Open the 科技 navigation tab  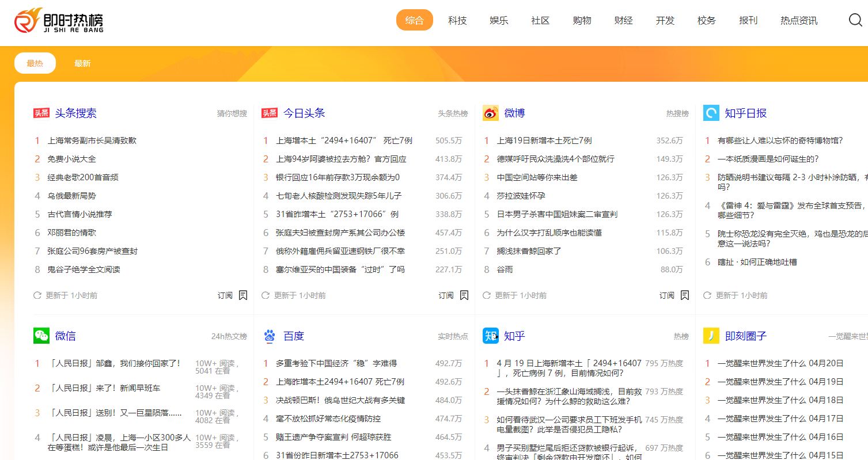pos(457,20)
